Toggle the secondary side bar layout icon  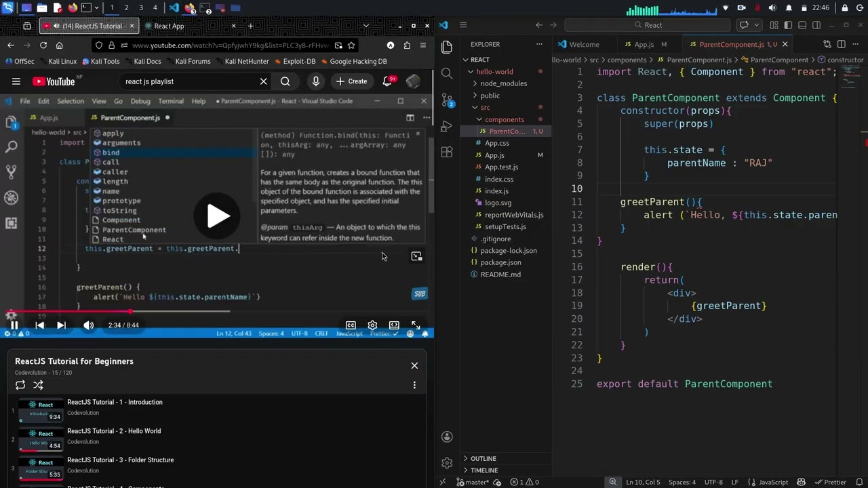[x=816, y=25]
